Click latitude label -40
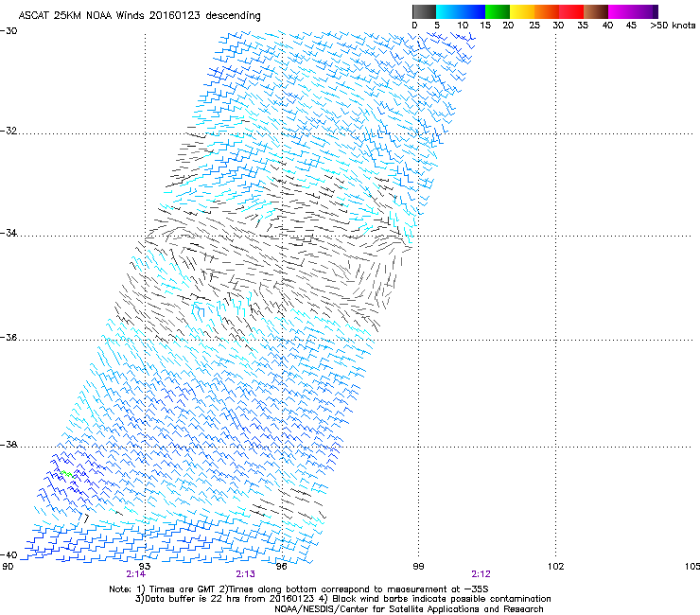The width and height of the screenshot is (700, 615). [9, 554]
